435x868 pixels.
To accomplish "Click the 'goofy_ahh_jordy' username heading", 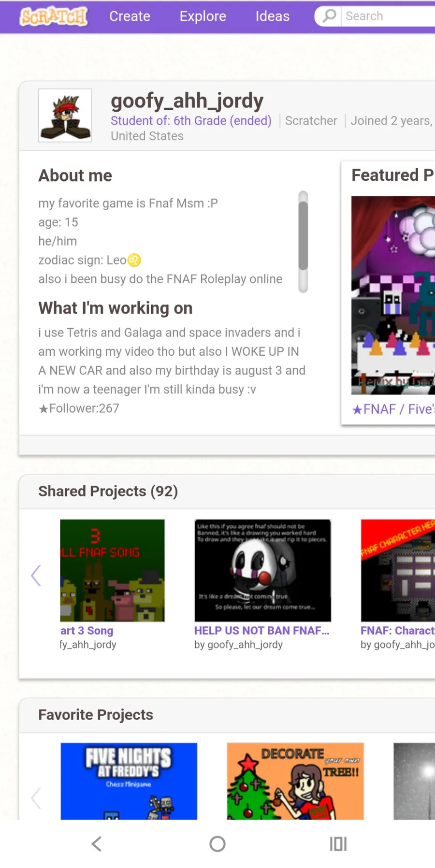I will click(187, 101).
